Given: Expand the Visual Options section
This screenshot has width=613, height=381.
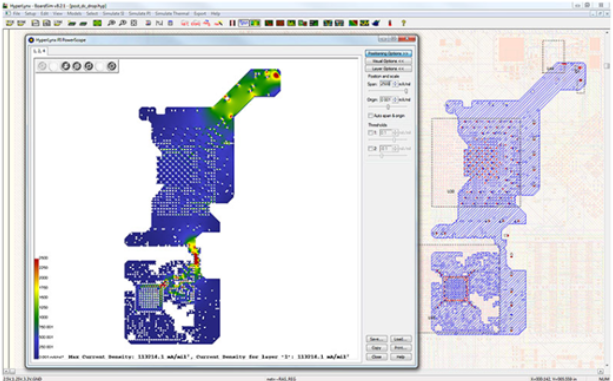Looking at the screenshot, I should (x=388, y=61).
